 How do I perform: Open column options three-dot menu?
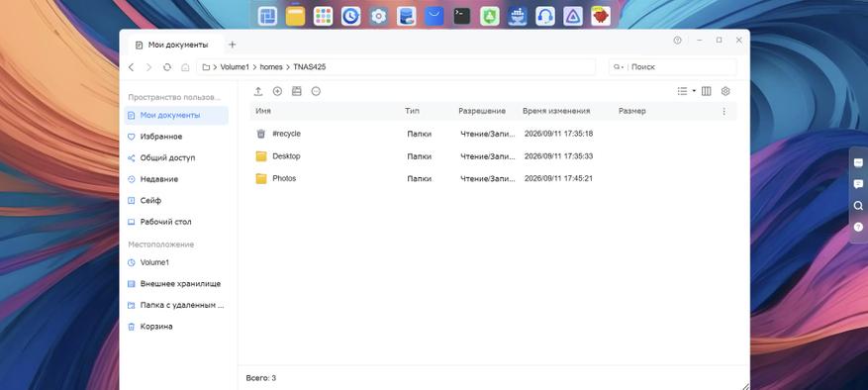(723, 111)
